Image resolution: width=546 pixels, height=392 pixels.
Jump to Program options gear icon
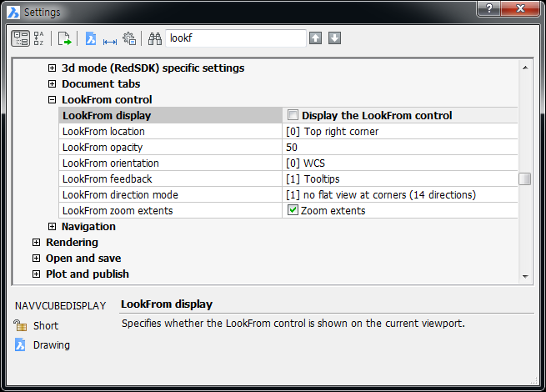pos(129,38)
